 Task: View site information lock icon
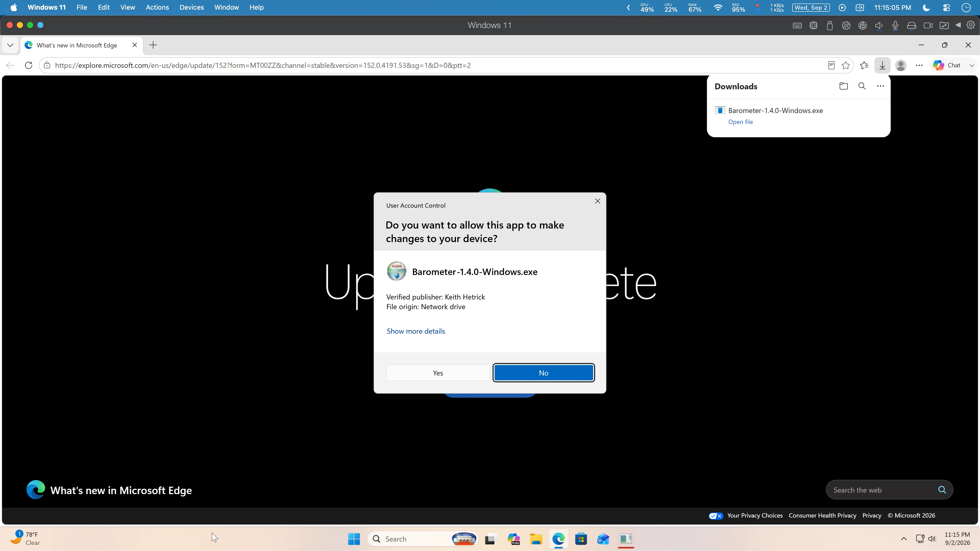[x=47, y=65]
